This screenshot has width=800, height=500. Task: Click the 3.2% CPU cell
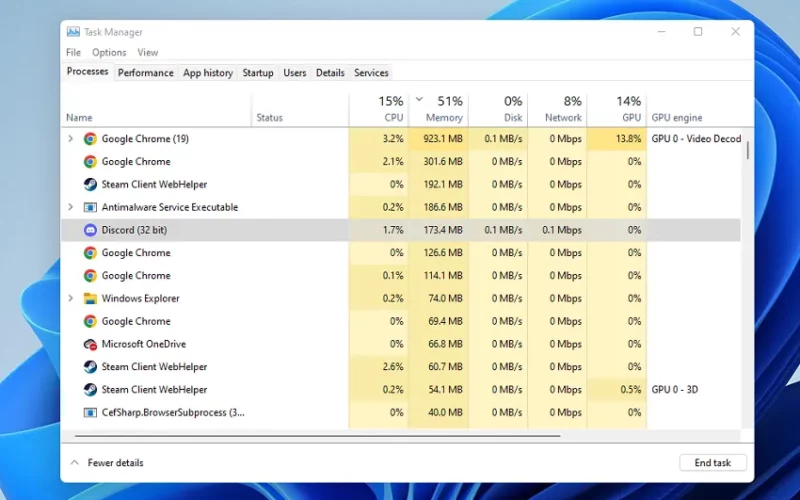[379, 139]
